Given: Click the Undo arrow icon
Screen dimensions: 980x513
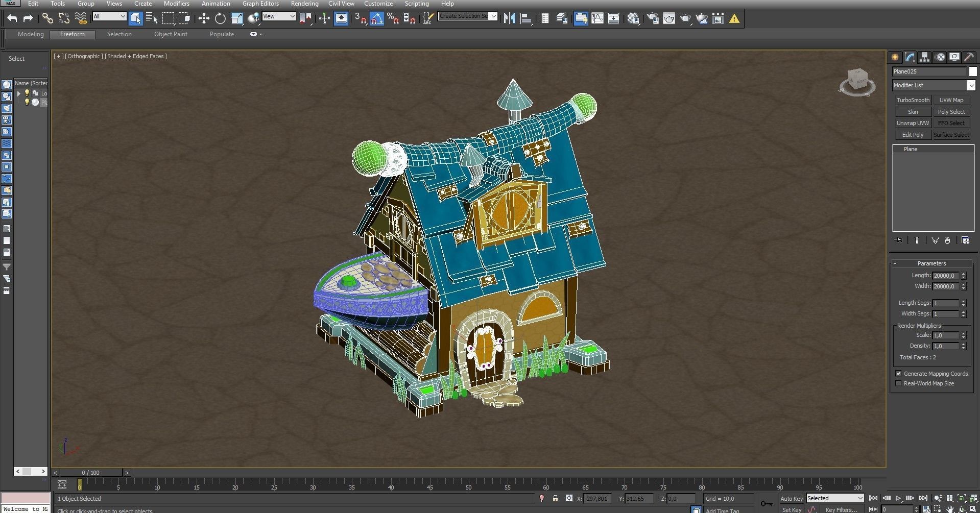Looking at the screenshot, I should pos(12,19).
